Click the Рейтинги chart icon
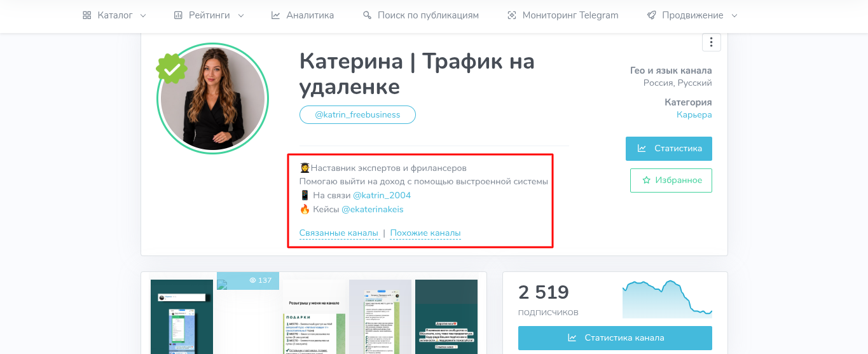This screenshot has width=868, height=354. pos(178,15)
